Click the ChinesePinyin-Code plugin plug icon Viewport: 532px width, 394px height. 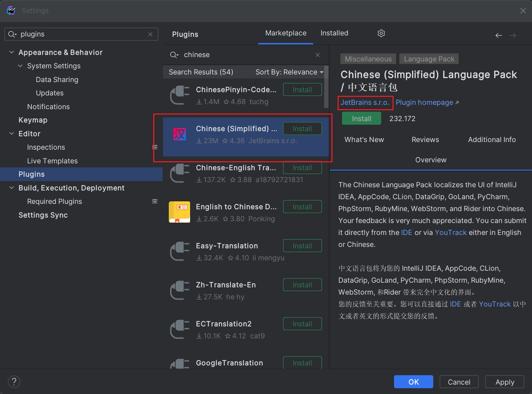coord(180,95)
